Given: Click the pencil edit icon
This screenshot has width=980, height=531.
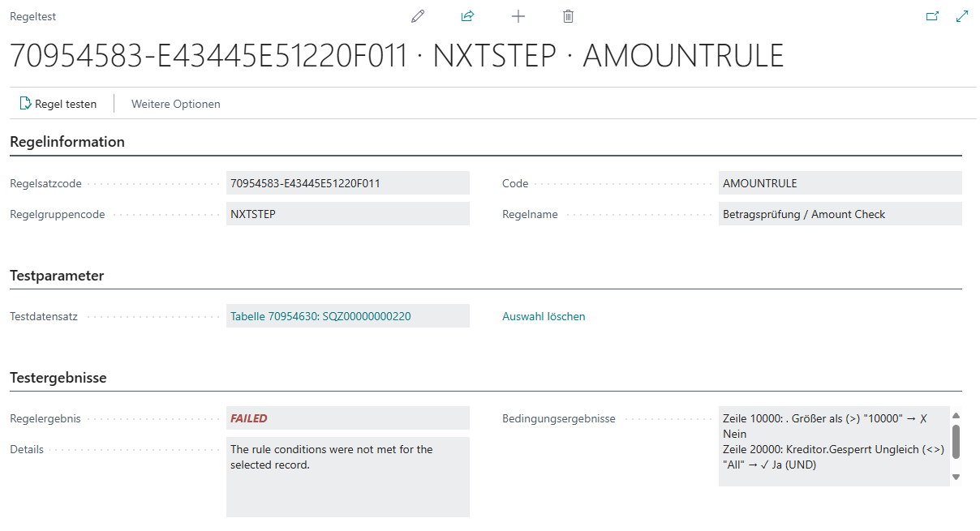Looking at the screenshot, I should click(x=418, y=16).
